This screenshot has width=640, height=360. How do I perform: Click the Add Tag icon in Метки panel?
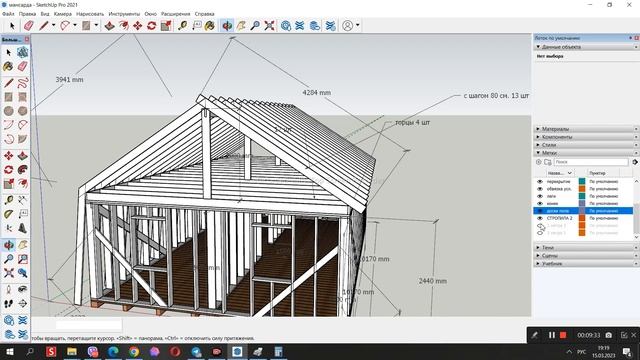click(539, 162)
